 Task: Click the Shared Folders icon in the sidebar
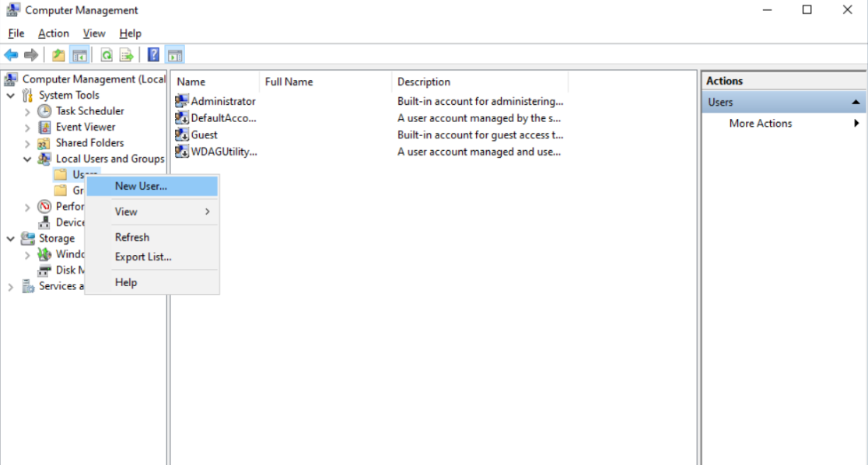[44, 142]
